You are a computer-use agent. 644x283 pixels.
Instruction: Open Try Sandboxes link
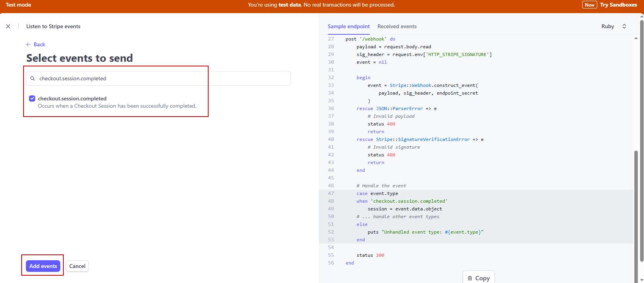point(619,5)
